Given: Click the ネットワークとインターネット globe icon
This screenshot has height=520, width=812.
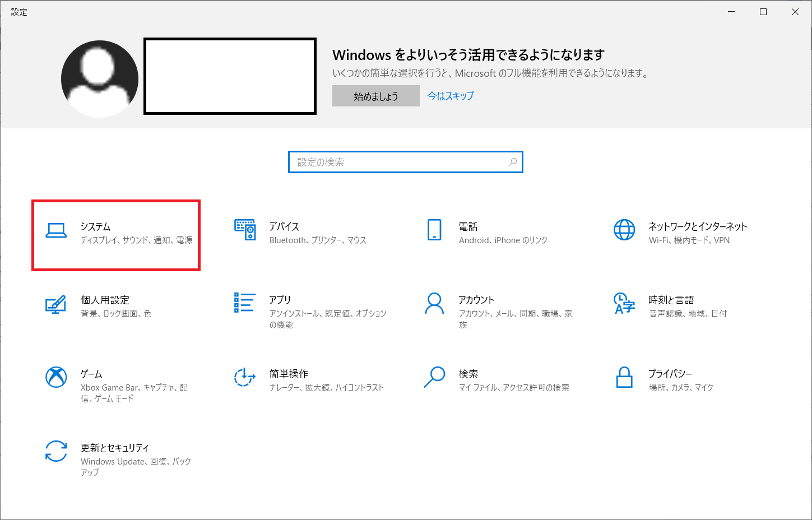Looking at the screenshot, I should tap(624, 230).
